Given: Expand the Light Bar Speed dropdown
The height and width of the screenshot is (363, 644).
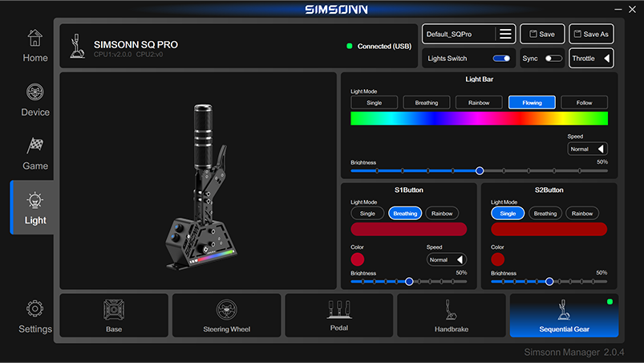Looking at the screenshot, I should tap(587, 149).
